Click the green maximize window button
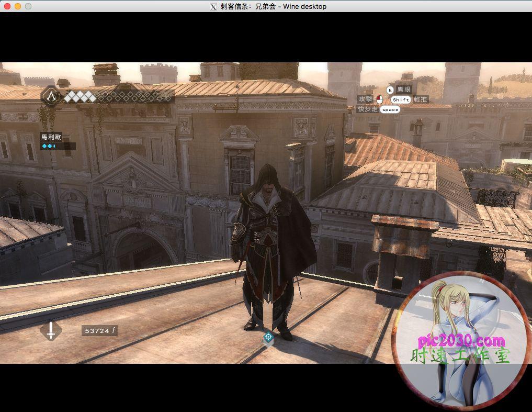The height and width of the screenshot is (412, 532). point(28,6)
